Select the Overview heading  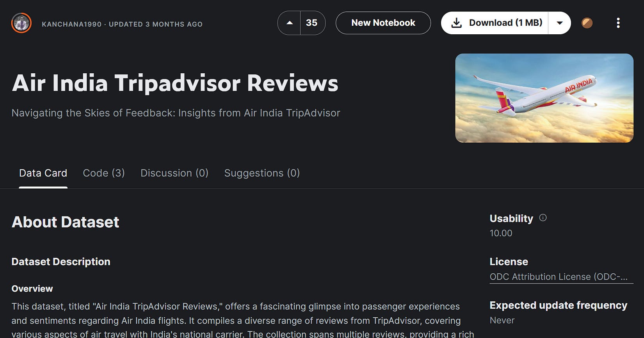32,289
